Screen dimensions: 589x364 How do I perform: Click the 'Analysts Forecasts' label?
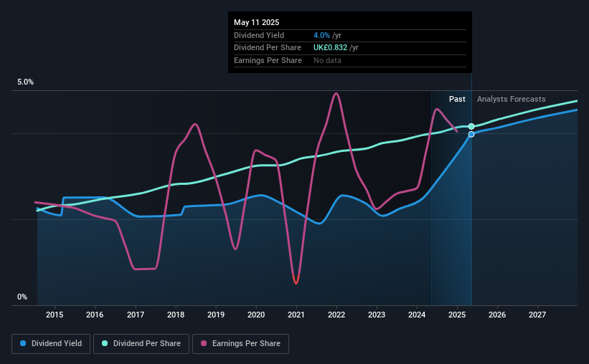pyautogui.click(x=512, y=99)
